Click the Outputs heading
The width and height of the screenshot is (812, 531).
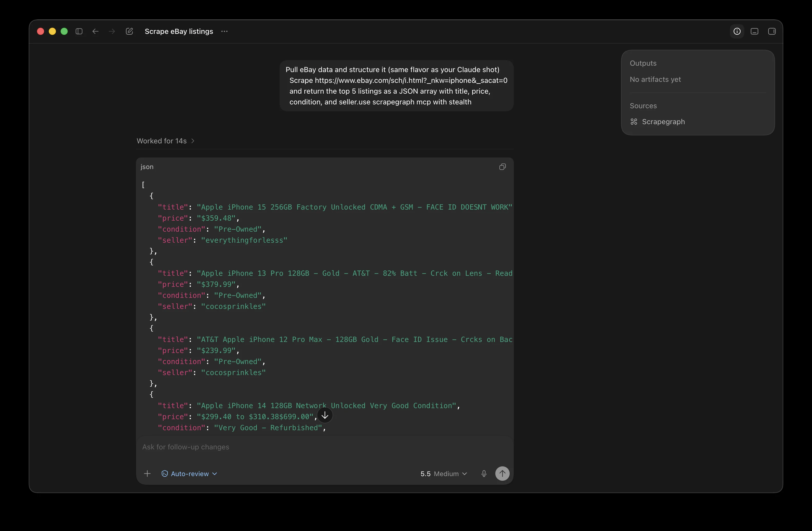click(643, 63)
